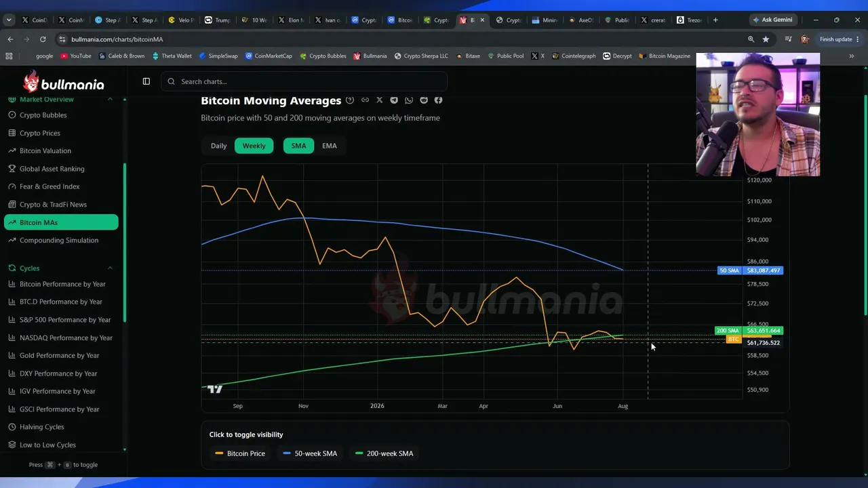
Task: Open the Cointelegraph bookmark
Action: pos(574,56)
